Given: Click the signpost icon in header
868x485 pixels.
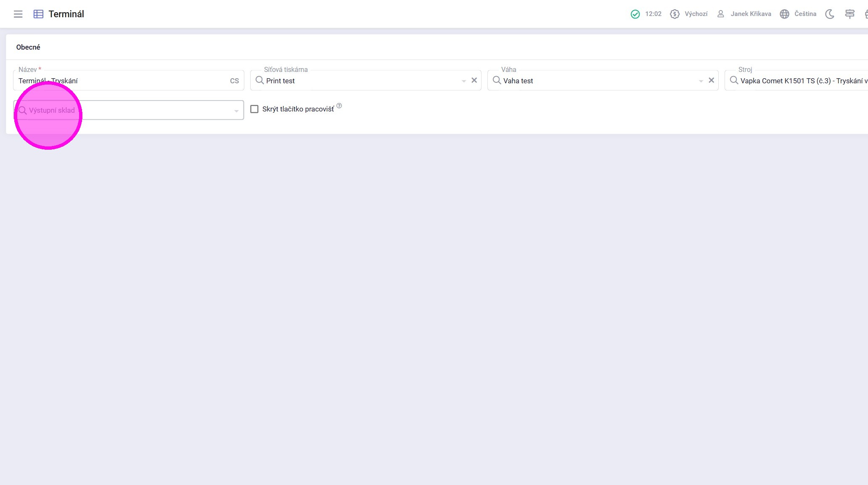Looking at the screenshot, I should pyautogui.click(x=849, y=14).
